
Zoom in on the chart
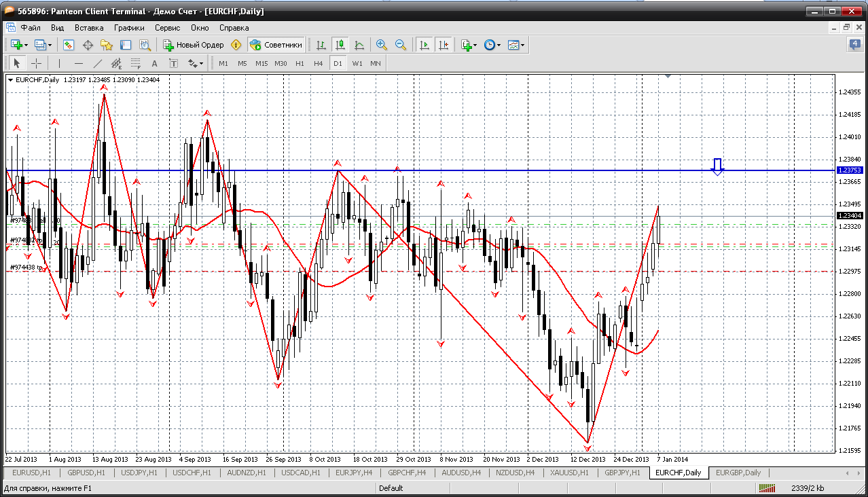(x=382, y=45)
